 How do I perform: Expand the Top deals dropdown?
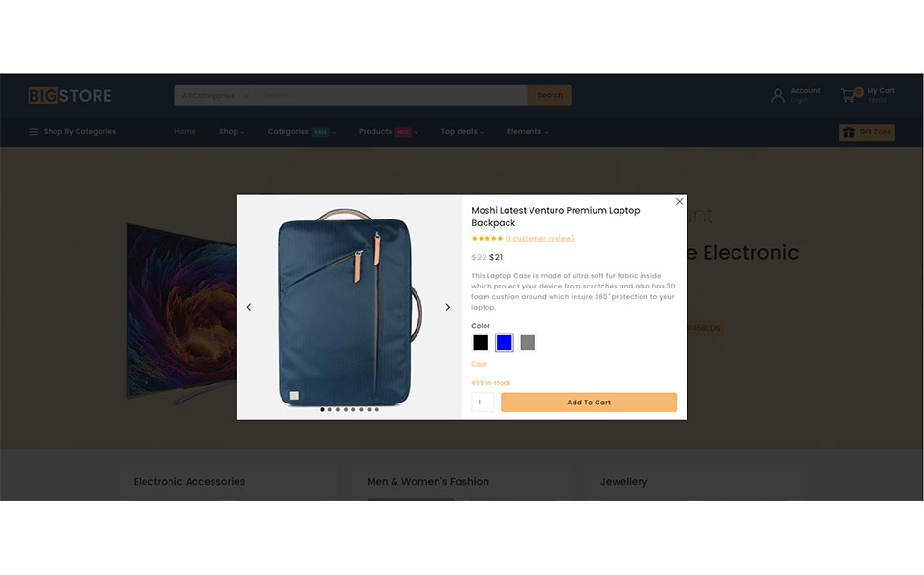(462, 131)
